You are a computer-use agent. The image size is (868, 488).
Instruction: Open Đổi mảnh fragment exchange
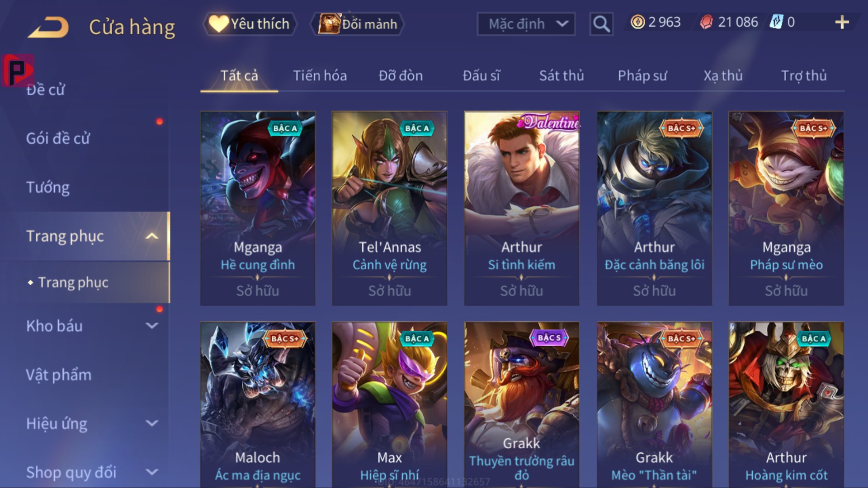click(x=357, y=24)
